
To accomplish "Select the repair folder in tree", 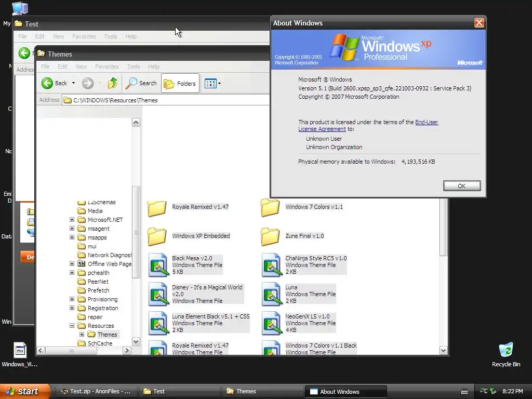I will 90,317.
